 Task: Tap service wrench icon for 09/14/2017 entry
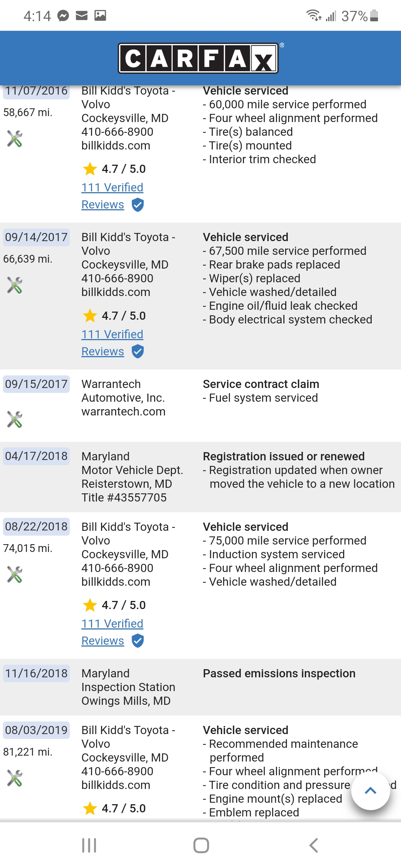15,285
